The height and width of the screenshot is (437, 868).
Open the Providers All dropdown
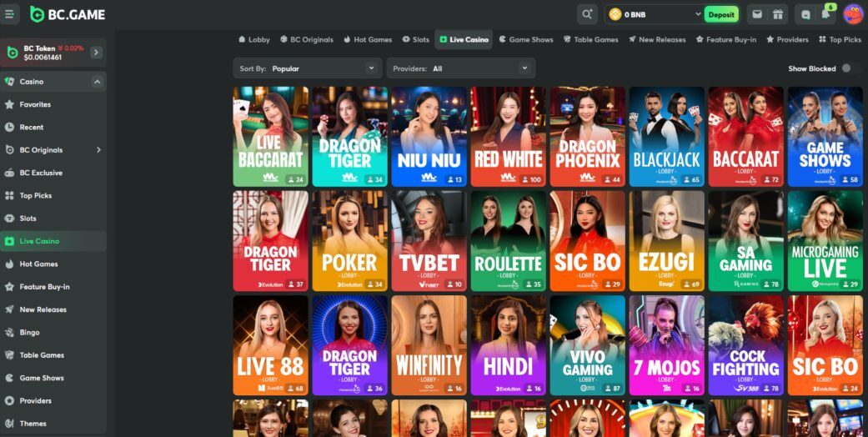click(460, 68)
